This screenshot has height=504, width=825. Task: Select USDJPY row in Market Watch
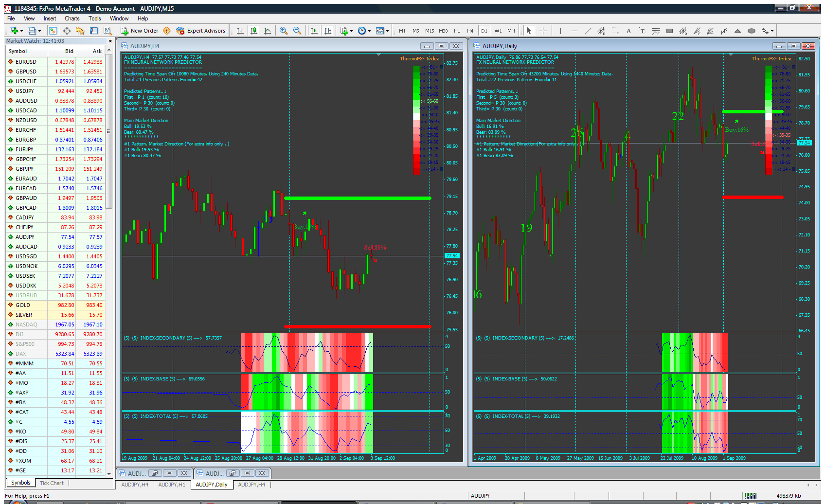point(55,91)
